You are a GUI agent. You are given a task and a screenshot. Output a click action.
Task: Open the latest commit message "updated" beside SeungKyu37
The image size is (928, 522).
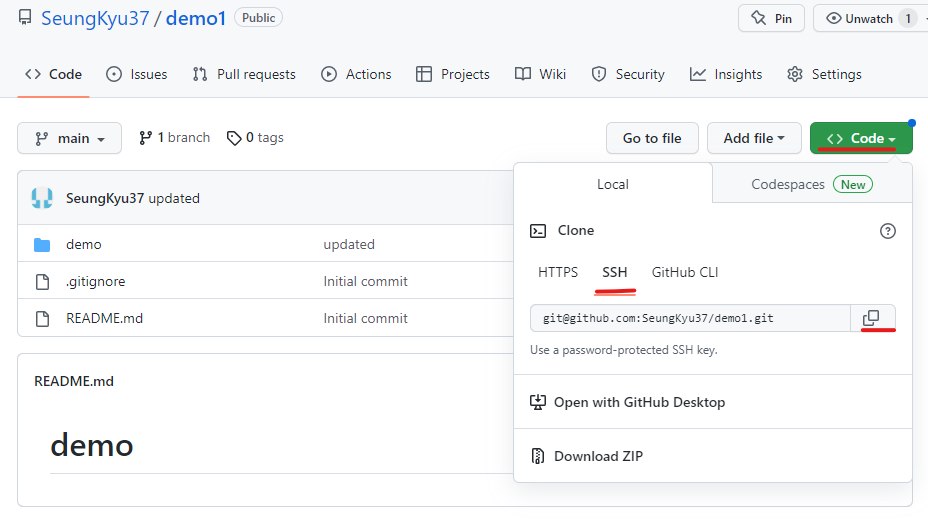174,198
